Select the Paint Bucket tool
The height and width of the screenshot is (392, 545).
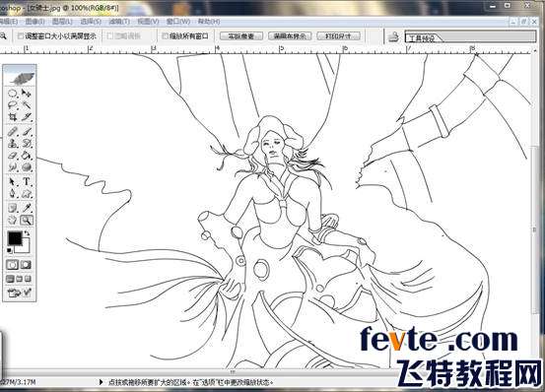[x=27, y=156]
